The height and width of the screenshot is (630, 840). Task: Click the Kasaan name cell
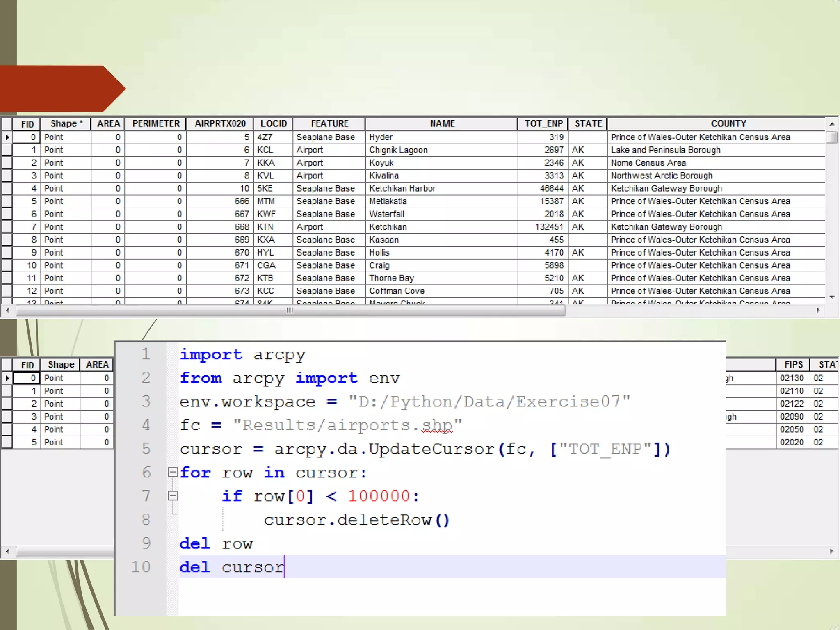pos(441,240)
